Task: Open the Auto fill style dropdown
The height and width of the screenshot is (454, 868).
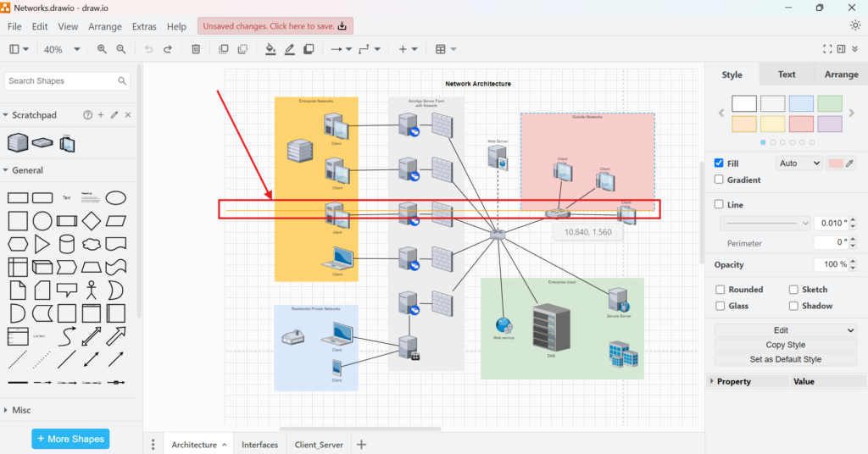Action: pyautogui.click(x=798, y=163)
